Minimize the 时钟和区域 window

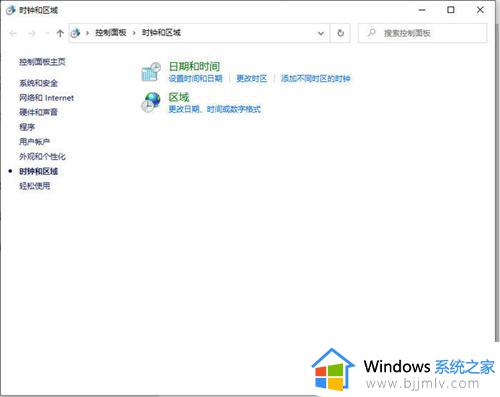pyautogui.click(x=422, y=10)
